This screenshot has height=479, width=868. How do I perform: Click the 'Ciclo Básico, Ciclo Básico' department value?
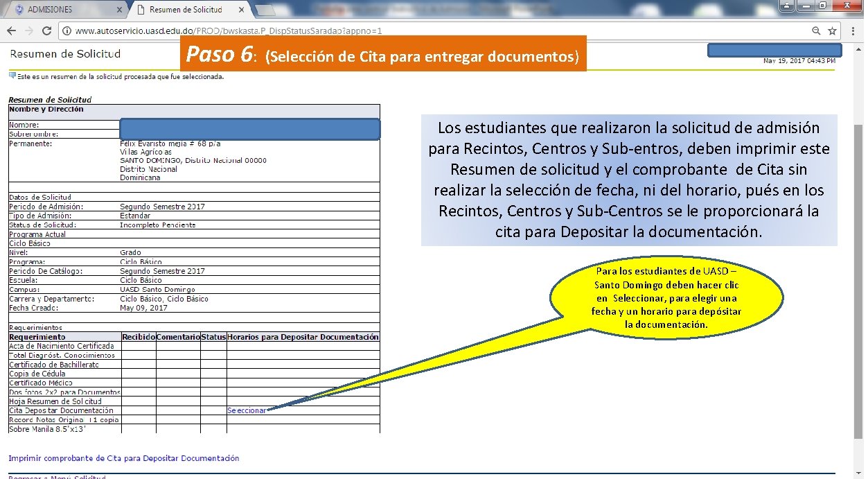164,299
